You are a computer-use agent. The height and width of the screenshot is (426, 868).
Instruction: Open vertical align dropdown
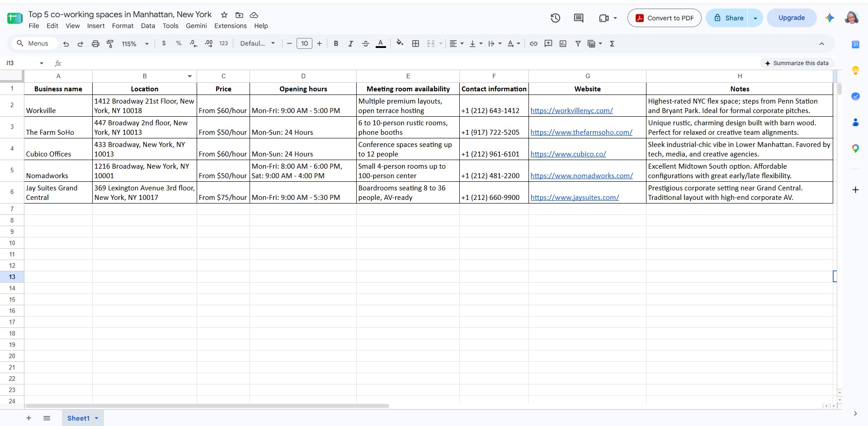click(476, 43)
